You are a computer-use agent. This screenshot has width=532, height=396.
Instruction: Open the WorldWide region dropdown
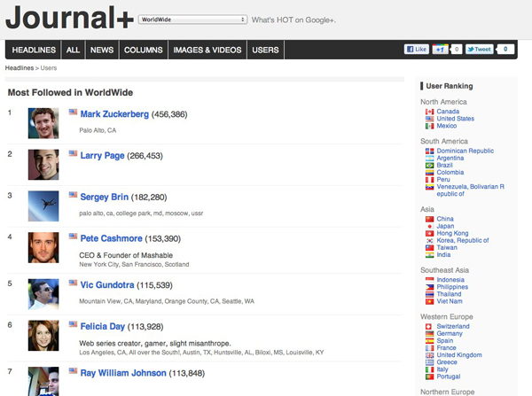(192, 18)
